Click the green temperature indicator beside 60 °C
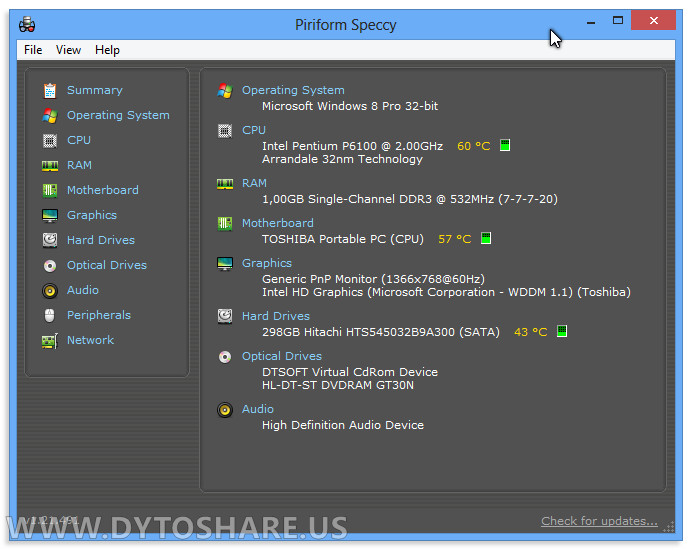The width and height of the screenshot is (692, 550). pyautogui.click(x=505, y=145)
